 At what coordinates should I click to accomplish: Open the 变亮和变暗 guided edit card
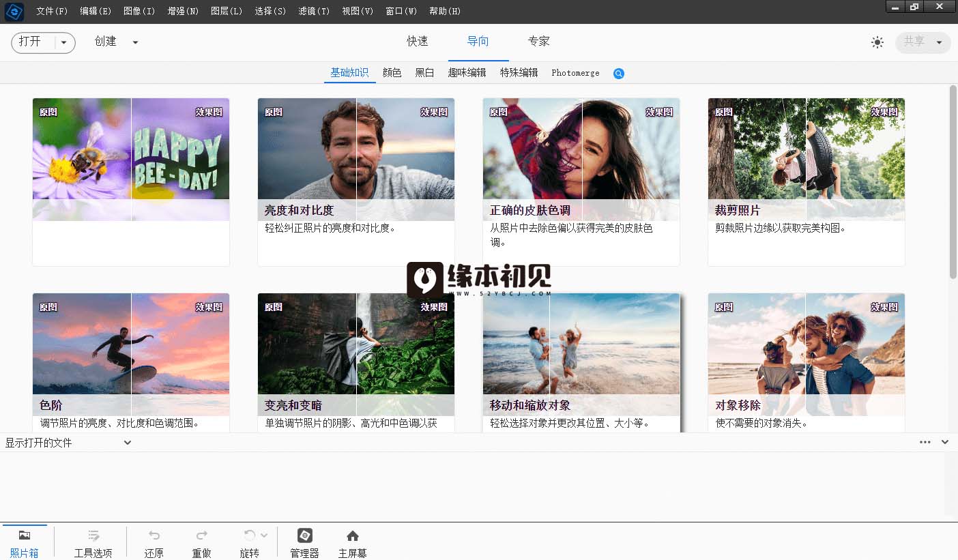[356, 363]
